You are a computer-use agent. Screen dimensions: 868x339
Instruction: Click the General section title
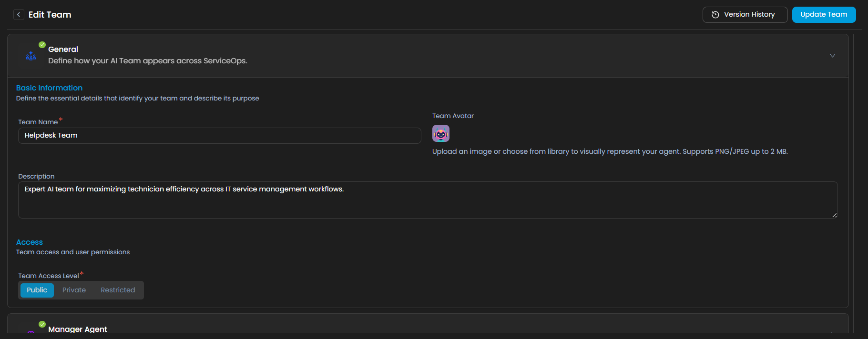coord(63,49)
